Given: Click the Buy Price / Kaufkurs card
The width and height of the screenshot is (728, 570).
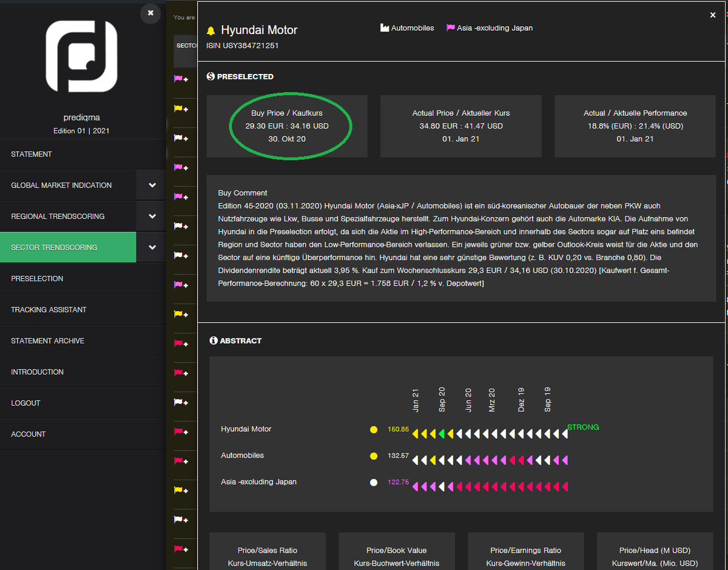Looking at the screenshot, I should pyautogui.click(x=287, y=126).
